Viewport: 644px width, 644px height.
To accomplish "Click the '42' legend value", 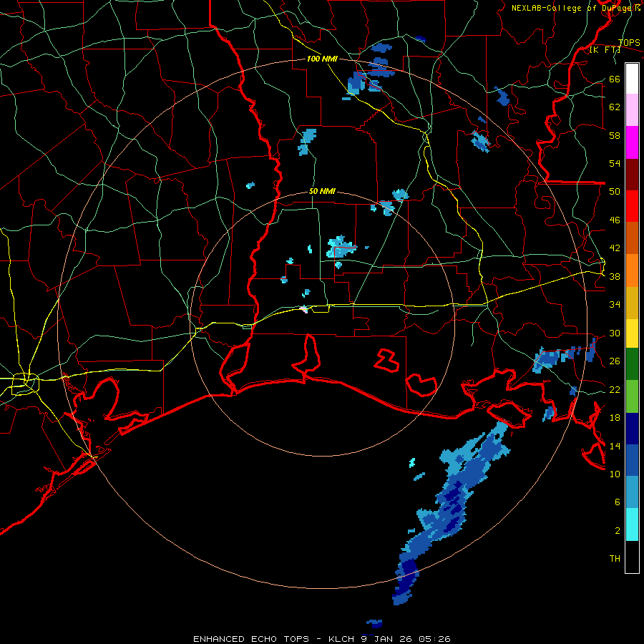I will pos(615,248).
